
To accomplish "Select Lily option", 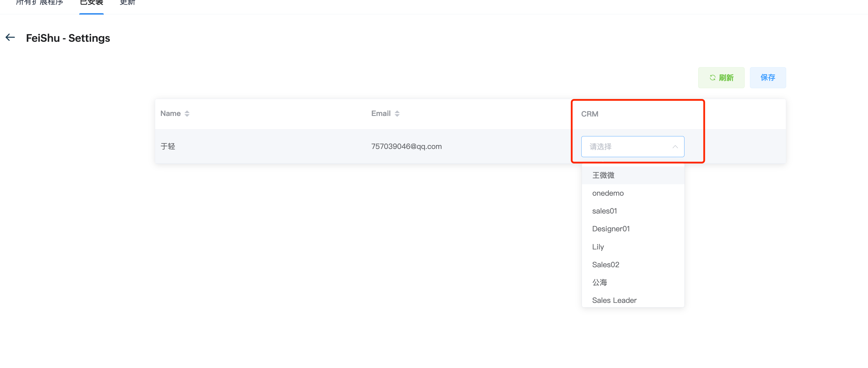I will click(x=598, y=247).
